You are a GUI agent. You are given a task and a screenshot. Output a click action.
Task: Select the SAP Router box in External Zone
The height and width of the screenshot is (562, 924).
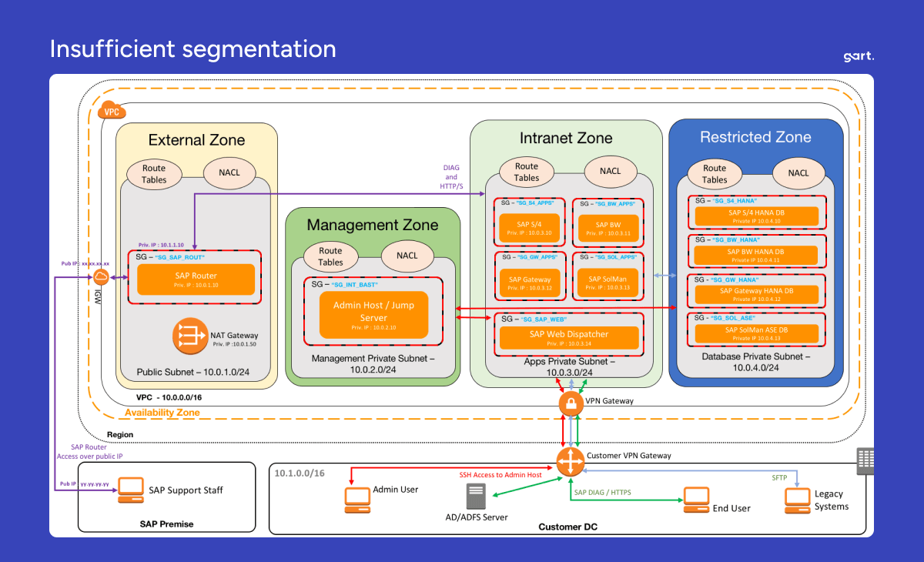tap(195, 279)
